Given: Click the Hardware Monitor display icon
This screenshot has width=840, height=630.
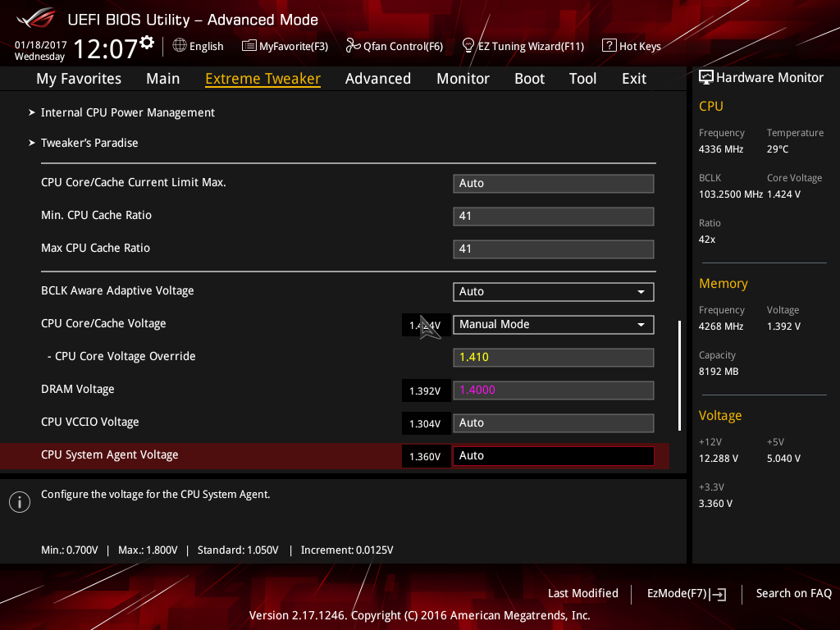Looking at the screenshot, I should coord(706,78).
